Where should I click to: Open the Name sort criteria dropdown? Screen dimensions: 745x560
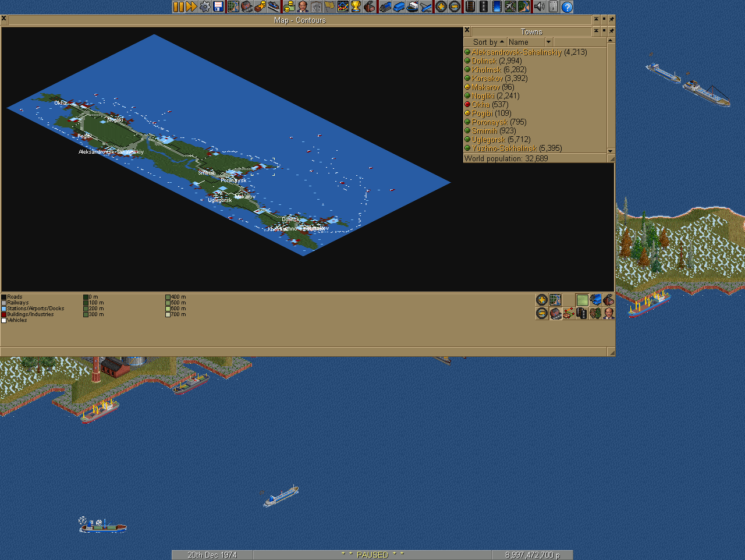[529, 42]
